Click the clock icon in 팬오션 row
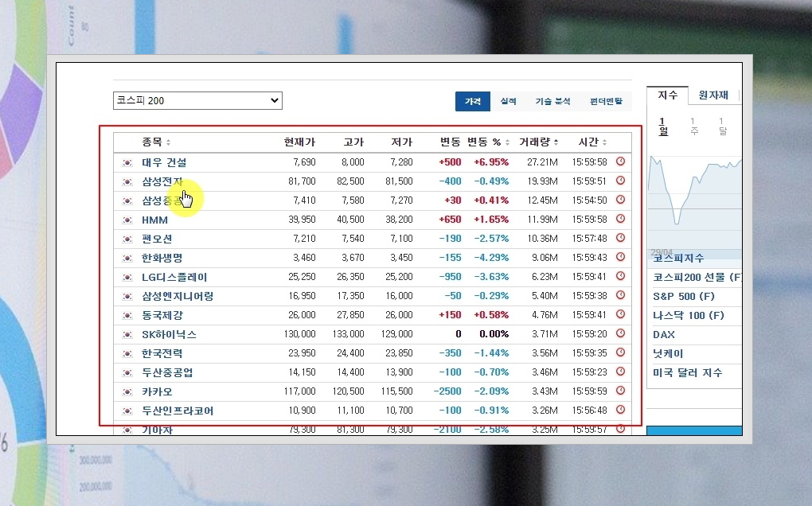812x506 pixels. coord(620,238)
